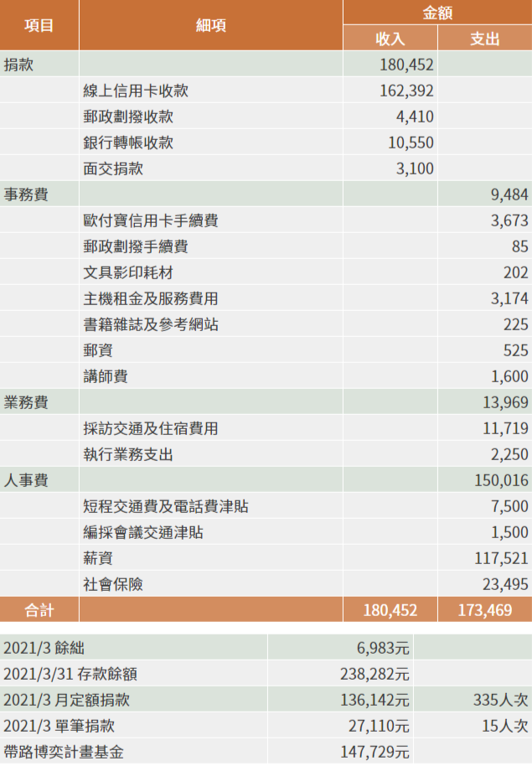Select the 郵資 item

[x=98, y=350]
